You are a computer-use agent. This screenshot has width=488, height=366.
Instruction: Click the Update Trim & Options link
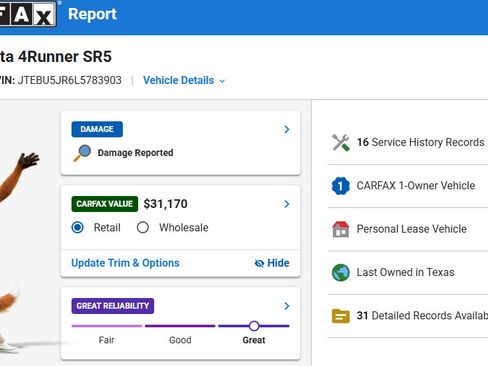125,263
